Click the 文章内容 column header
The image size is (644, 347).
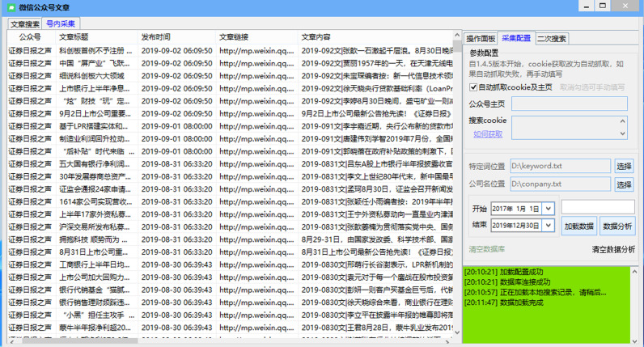375,37
